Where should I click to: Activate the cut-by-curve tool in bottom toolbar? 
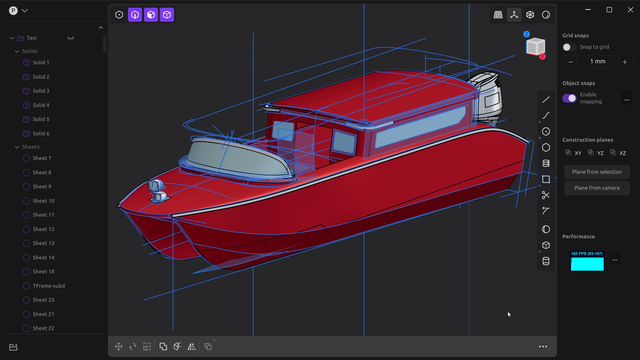click(x=177, y=347)
